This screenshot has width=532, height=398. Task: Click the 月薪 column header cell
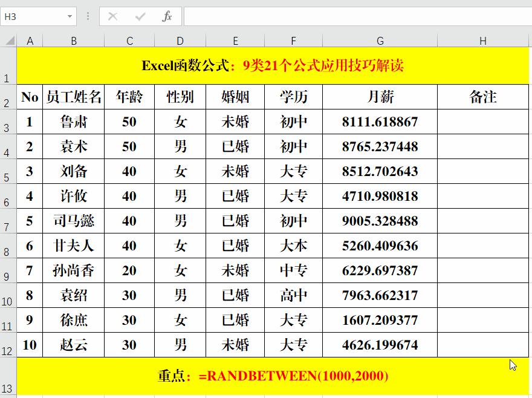click(x=380, y=97)
